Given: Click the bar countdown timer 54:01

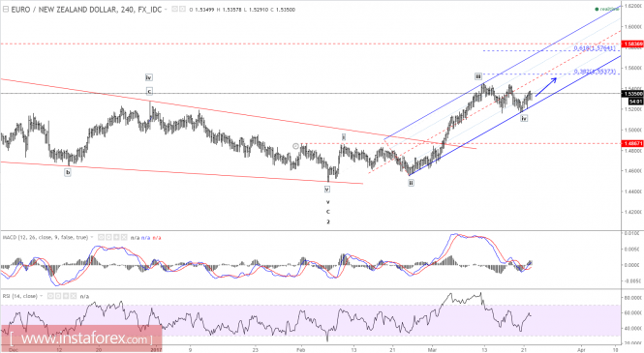Looking at the screenshot, I should coord(635,102).
